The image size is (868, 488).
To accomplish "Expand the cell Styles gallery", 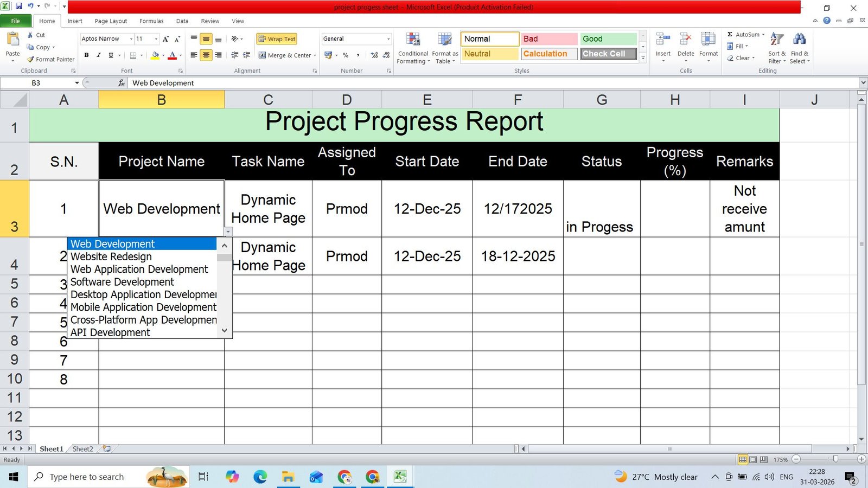I will pos(643,58).
